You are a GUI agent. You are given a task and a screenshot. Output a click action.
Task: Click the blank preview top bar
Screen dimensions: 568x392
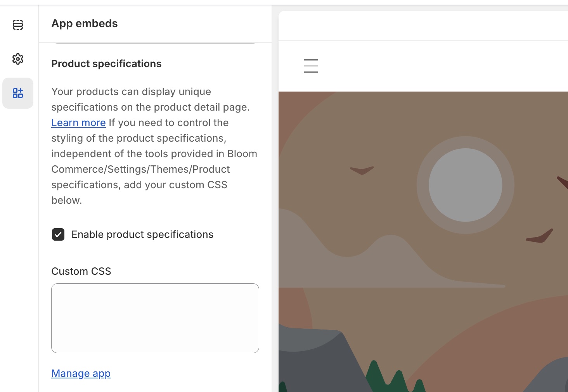coord(423,26)
